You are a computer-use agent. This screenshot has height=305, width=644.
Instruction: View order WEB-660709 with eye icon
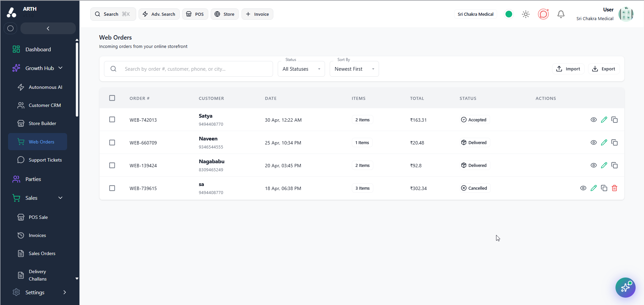coord(593,142)
